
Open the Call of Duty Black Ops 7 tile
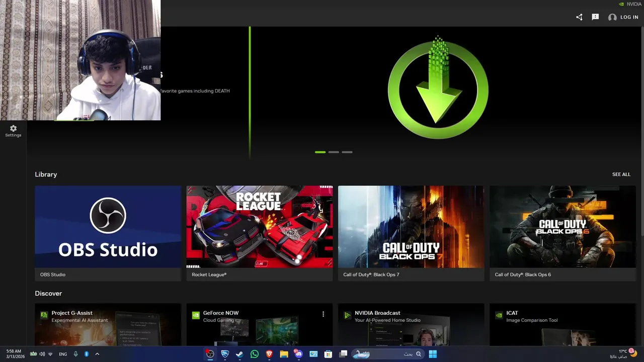(411, 233)
